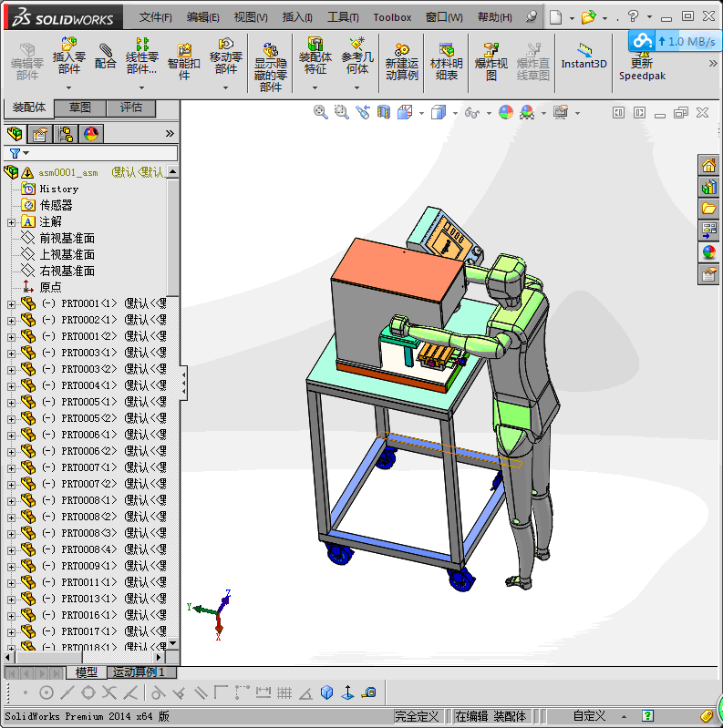Click the 自定义 units status bar item
The width and height of the screenshot is (723, 728).
pyautogui.click(x=589, y=716)
